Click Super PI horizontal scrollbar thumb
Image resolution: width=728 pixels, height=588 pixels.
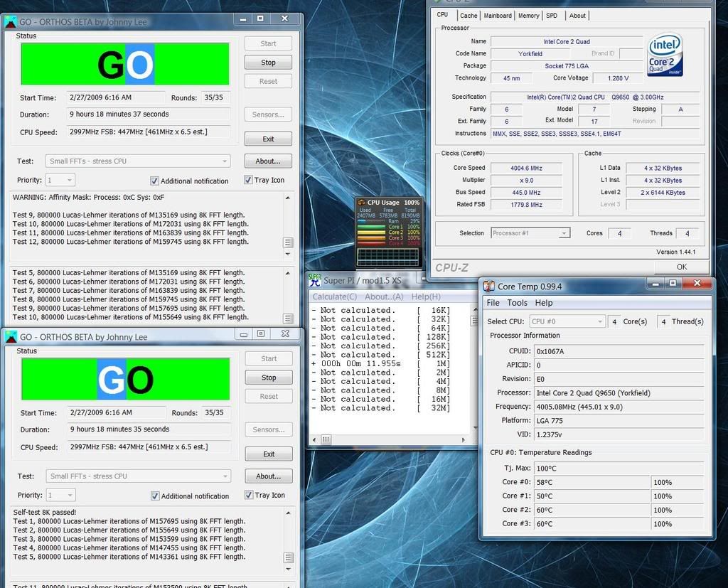(326, 439)
